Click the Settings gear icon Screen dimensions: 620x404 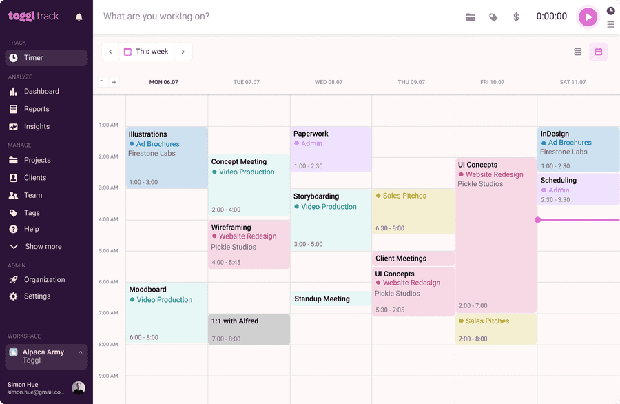click(13, 296)
